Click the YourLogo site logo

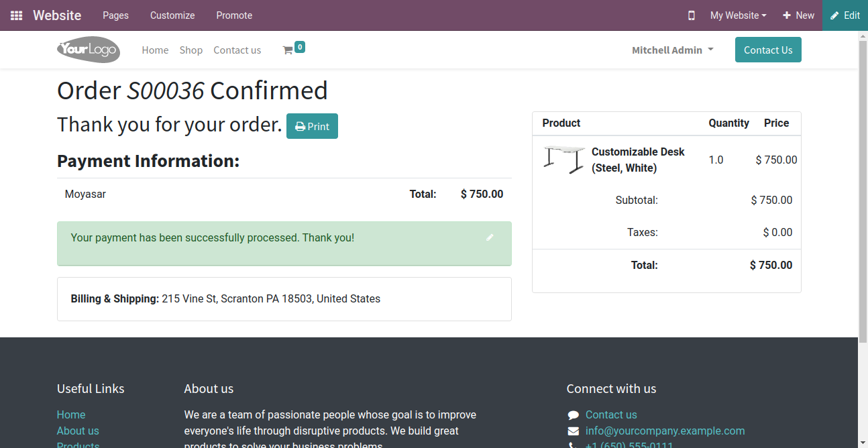click(89, 50)
